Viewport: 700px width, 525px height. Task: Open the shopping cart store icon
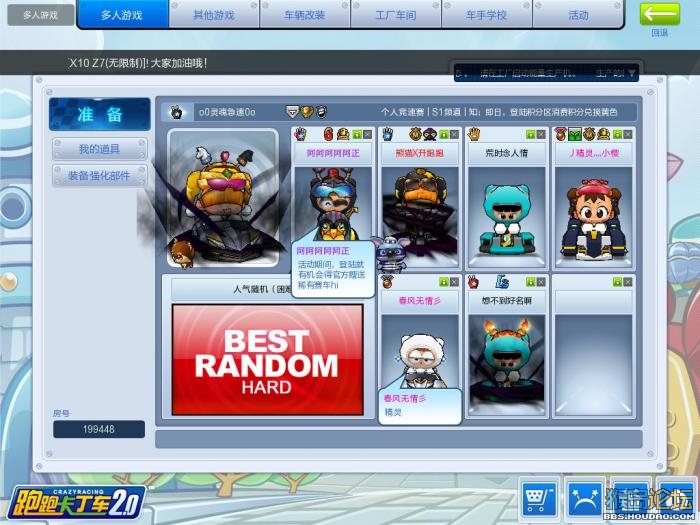tap(539, 498)
